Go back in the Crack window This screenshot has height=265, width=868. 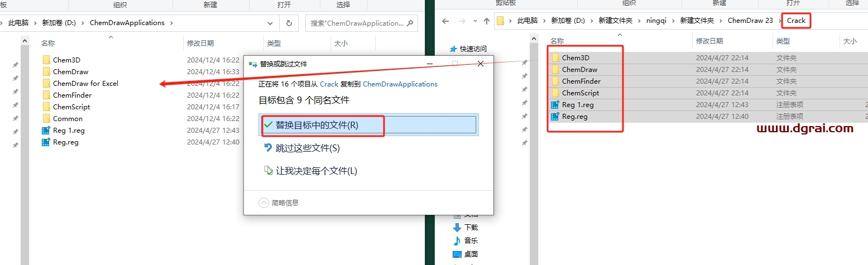(x=445, y=21)
